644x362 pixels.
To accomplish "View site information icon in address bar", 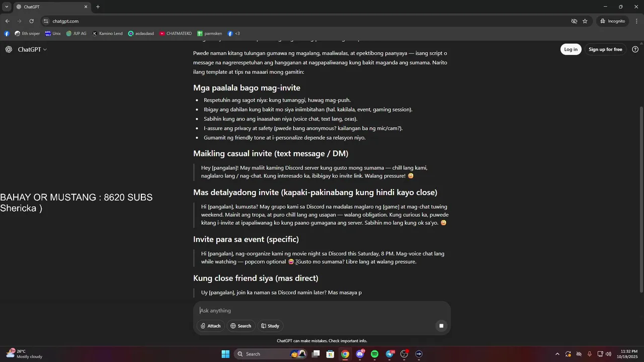I will tap(46, 21).
